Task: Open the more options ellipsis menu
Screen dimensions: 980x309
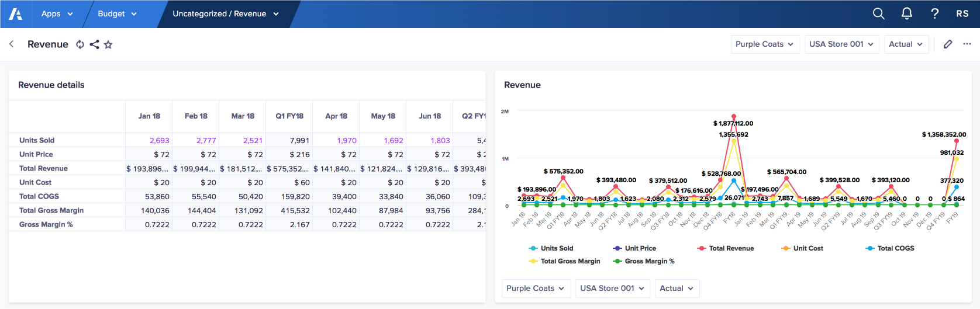Action: 967,44
